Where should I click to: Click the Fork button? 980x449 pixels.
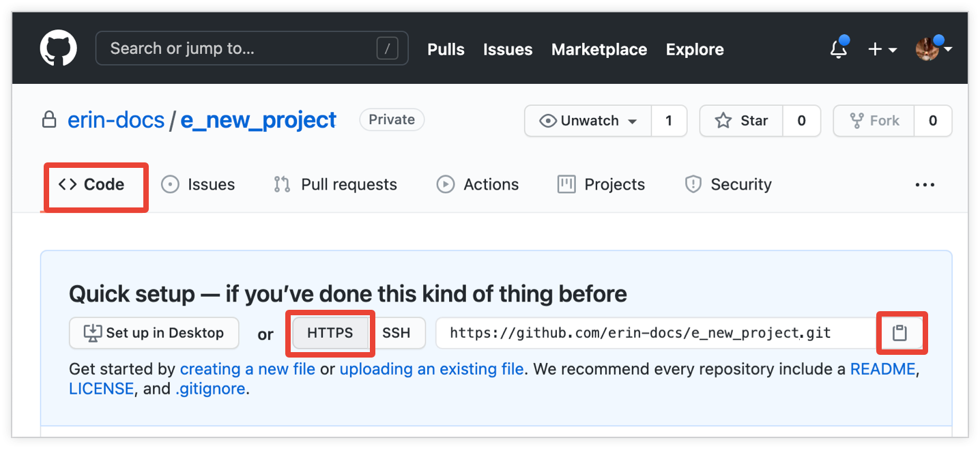(x=874, y=121)
